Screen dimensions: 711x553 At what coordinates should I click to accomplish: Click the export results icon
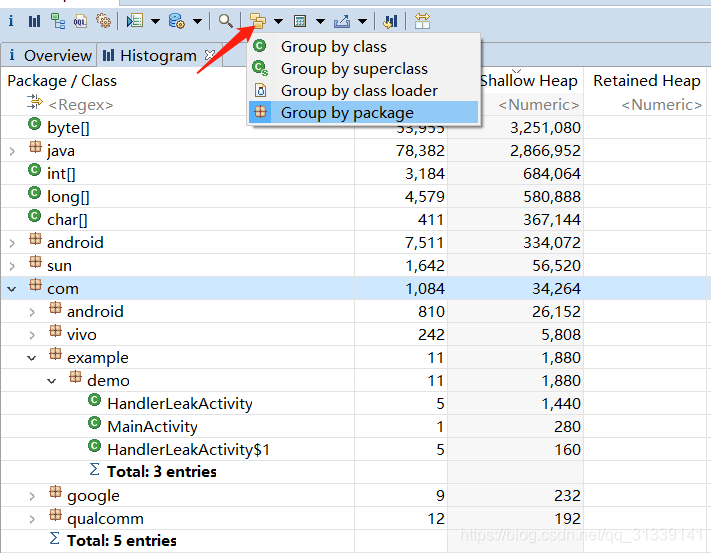click(x=341, y=21)
